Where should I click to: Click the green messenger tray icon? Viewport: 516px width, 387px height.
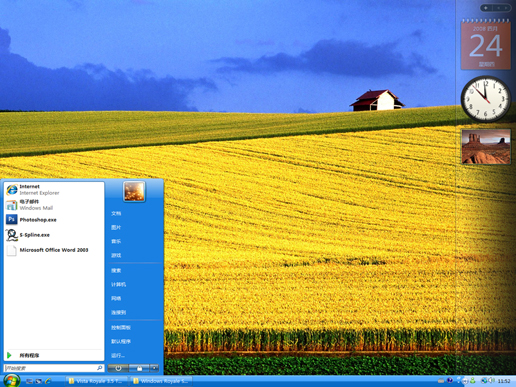coord(472,381)
